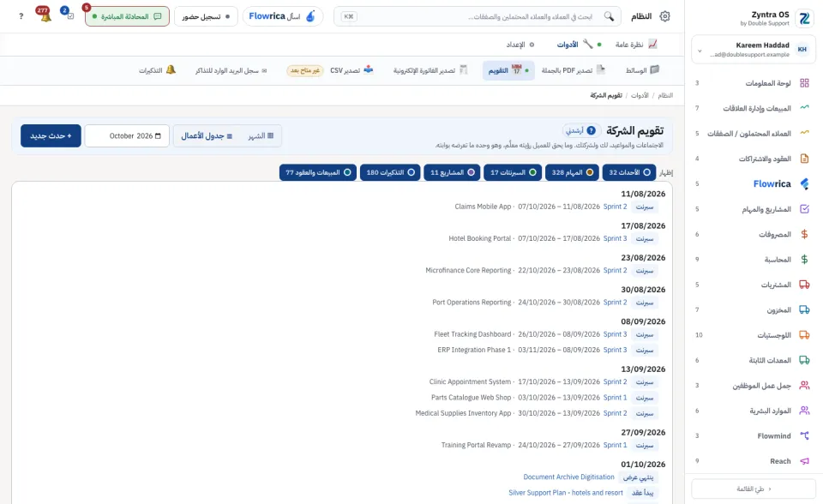Click the help icon next to تقويم الشركة

(x=591, y=130)
